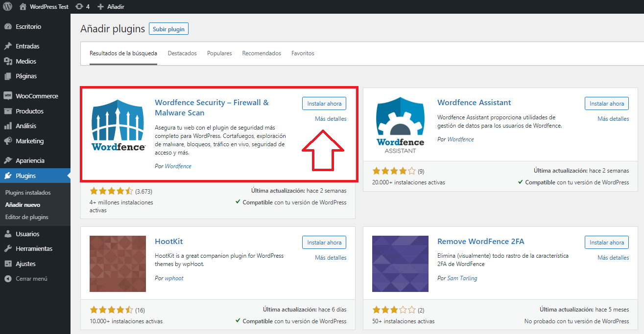The height and width of the screenshot is (334, 644).
Task: Click the Marketing megaphone icon
Action: click(8, 141)
